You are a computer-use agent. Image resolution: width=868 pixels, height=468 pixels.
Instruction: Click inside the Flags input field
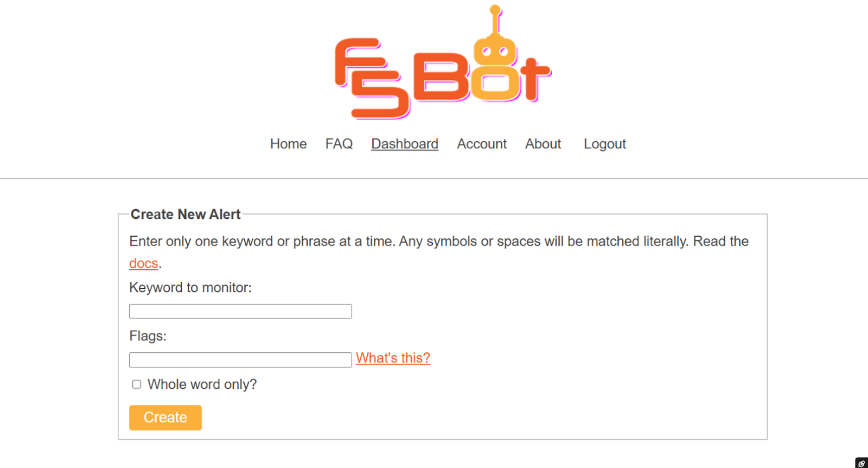[x=240, y=359]
